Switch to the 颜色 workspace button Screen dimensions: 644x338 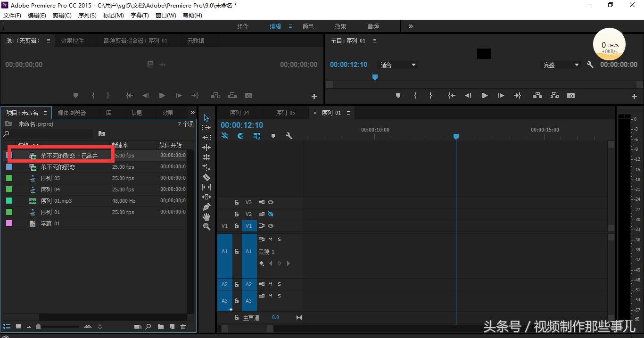pyautogui.click(x=308, y=26)
